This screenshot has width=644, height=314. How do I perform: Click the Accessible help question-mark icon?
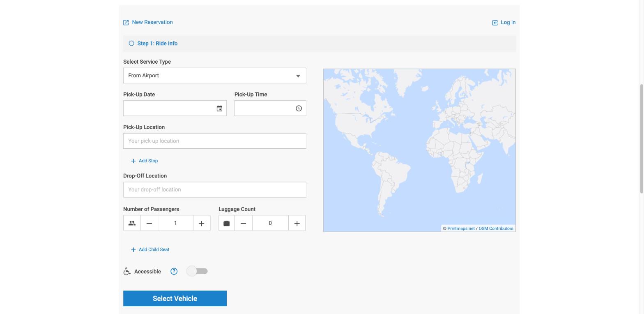pyautogui.click(x=174, y=271)
